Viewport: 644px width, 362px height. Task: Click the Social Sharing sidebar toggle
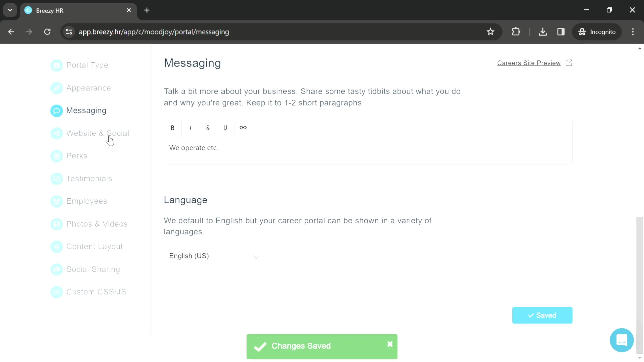(93, 269)
